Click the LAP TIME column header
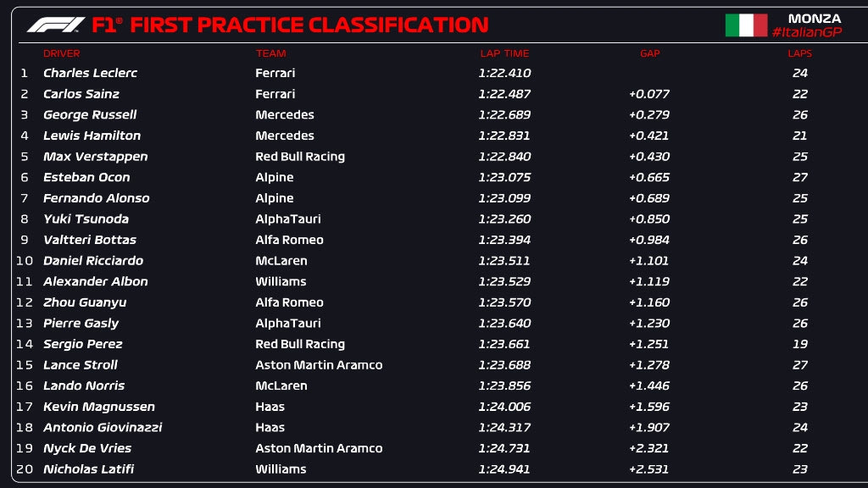The height and width of the screenshot is (488, 868). click(504, 53)
